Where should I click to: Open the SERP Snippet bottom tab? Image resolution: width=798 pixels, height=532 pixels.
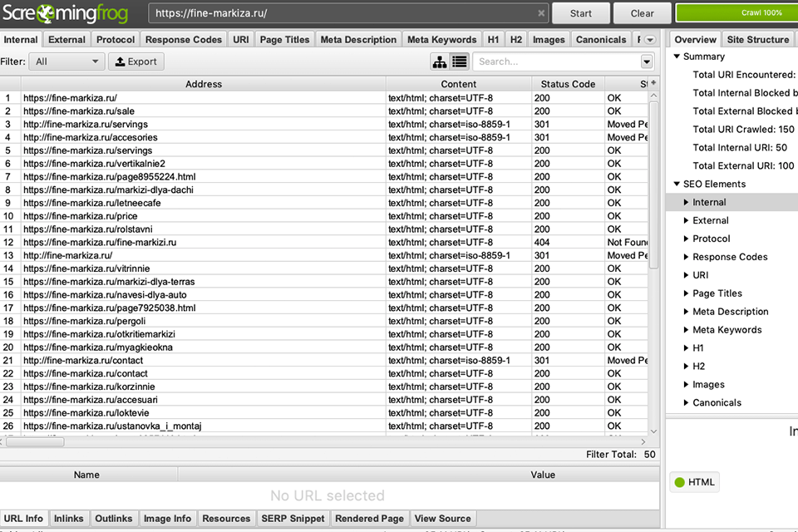coord(293,518)
